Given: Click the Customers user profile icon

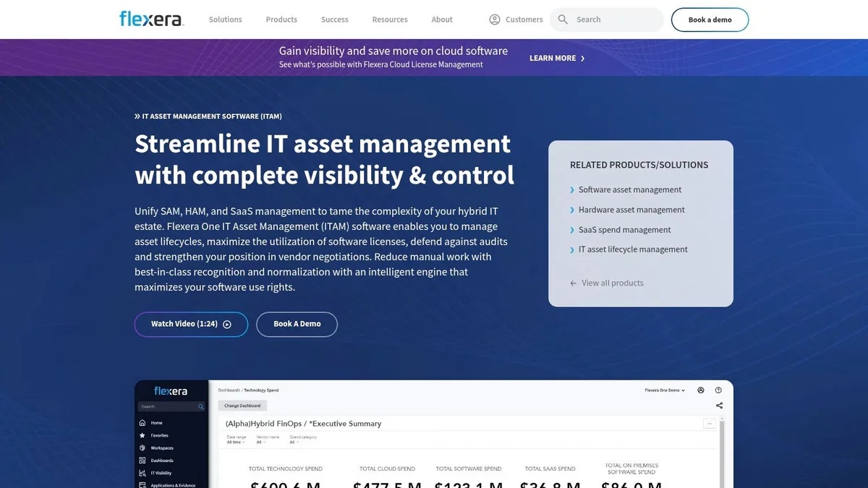Looking at the screenshot, I should coord(495,20).
